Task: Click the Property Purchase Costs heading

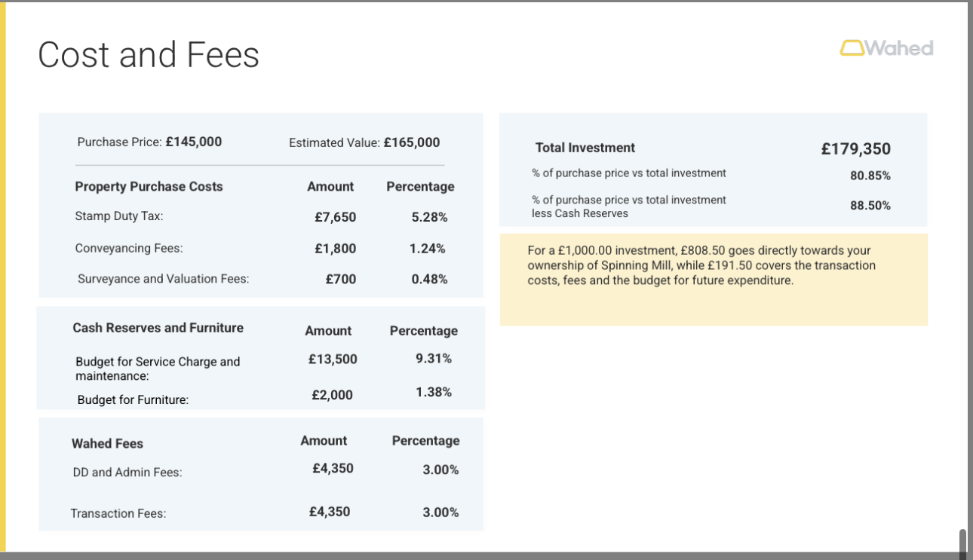Action: pyautogui.click(x=149, y=186)
